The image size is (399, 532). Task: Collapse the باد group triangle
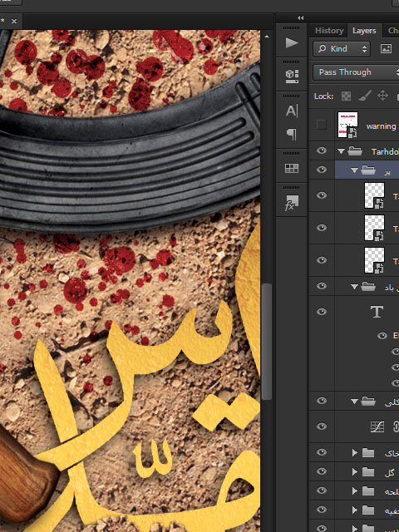(x=354, y=287)
